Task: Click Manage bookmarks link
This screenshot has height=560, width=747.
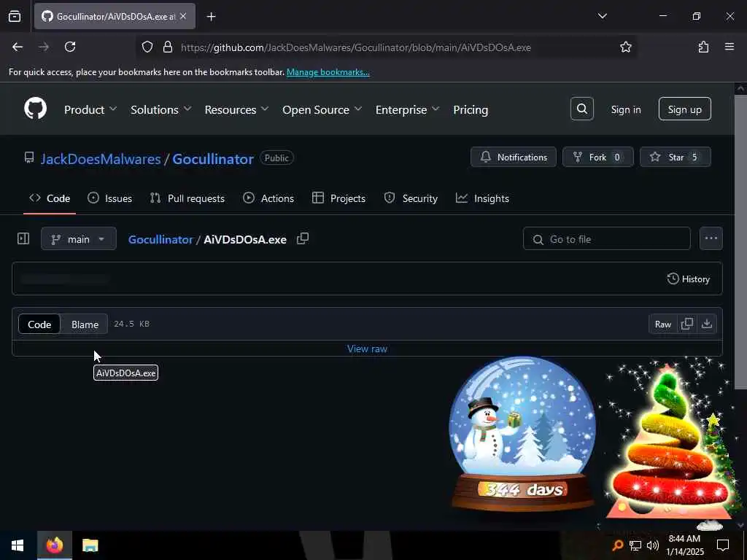Action: [x=328, y=72]
